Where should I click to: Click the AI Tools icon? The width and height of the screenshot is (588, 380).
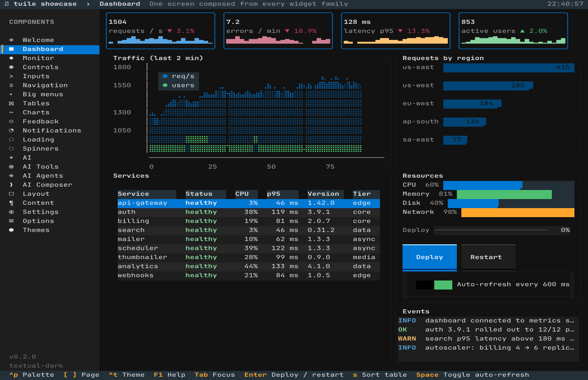click(x=12, y=167)
